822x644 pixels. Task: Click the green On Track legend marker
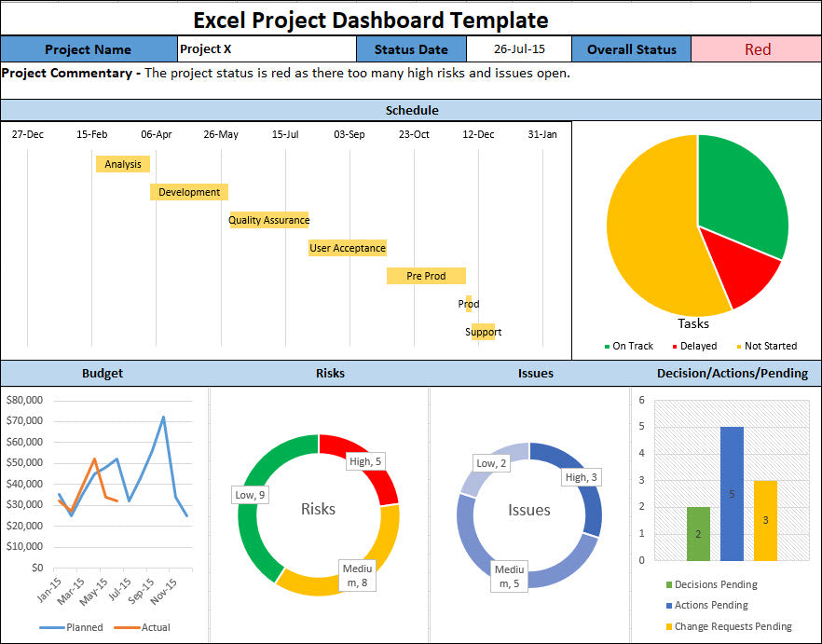(x=607, y=346)
